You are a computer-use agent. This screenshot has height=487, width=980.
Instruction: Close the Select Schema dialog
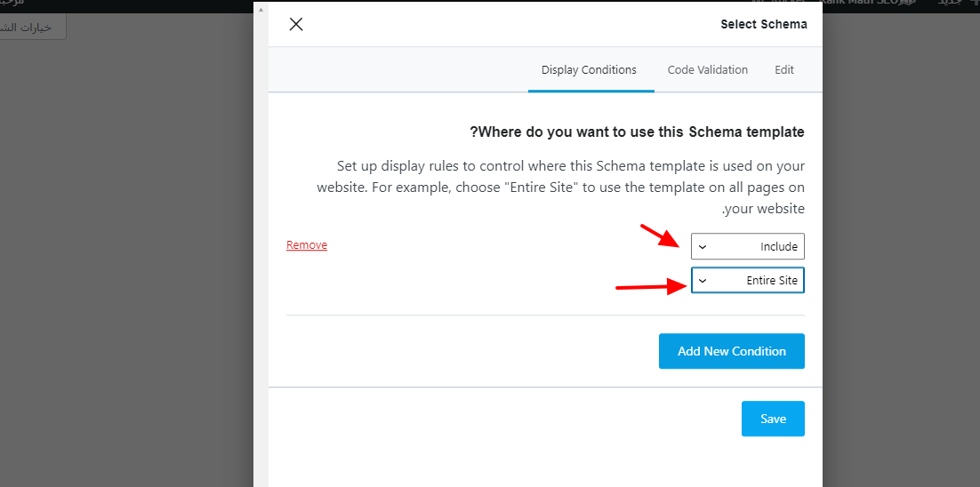[x=296, y=25]
